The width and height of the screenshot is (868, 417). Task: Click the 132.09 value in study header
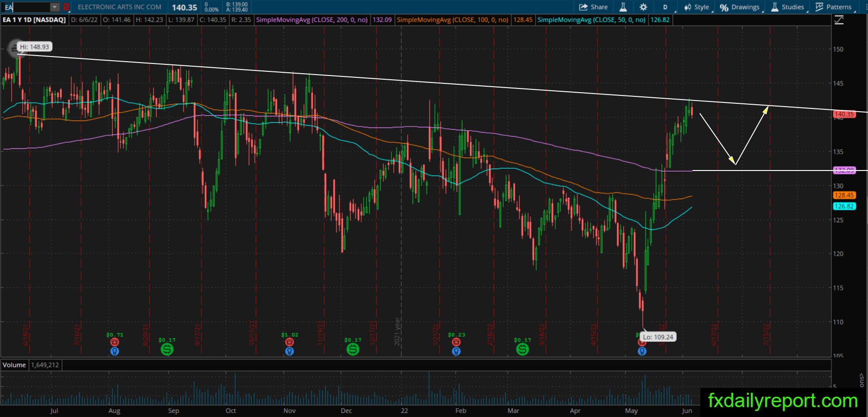382,20
